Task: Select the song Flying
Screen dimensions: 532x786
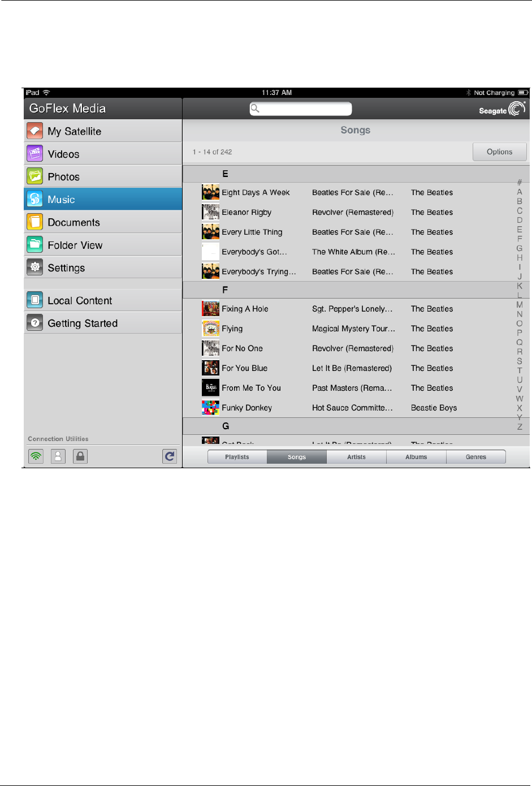Action: 232,329
